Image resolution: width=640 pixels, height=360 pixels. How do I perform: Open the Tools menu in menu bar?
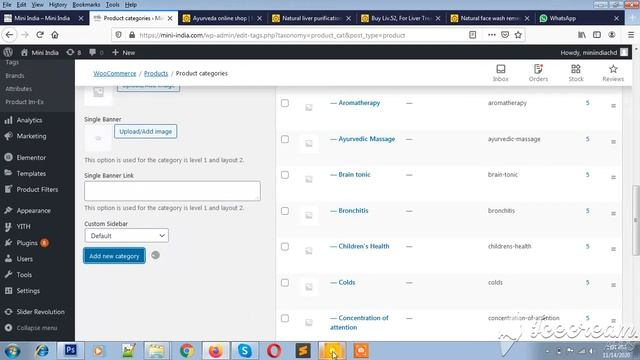[112, 4]
